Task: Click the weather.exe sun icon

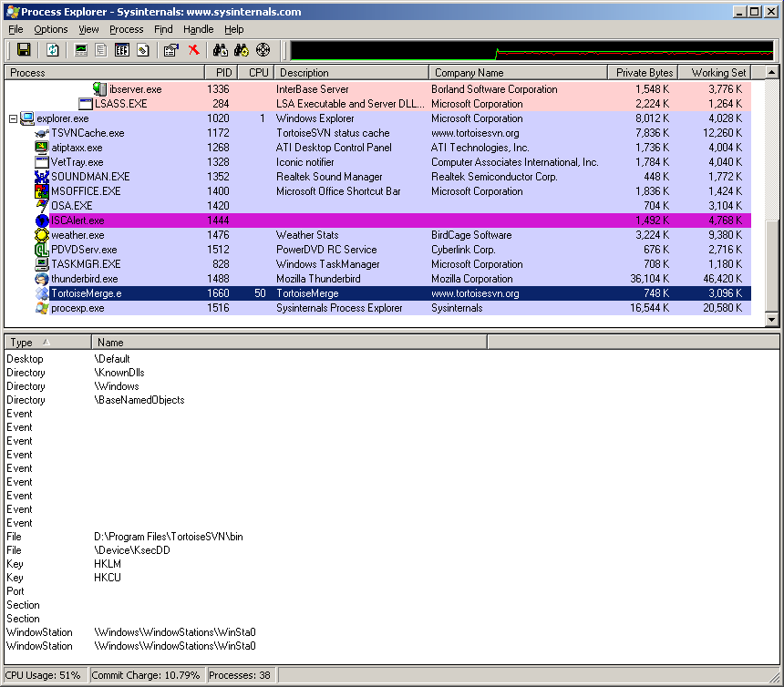Action: 42,235
